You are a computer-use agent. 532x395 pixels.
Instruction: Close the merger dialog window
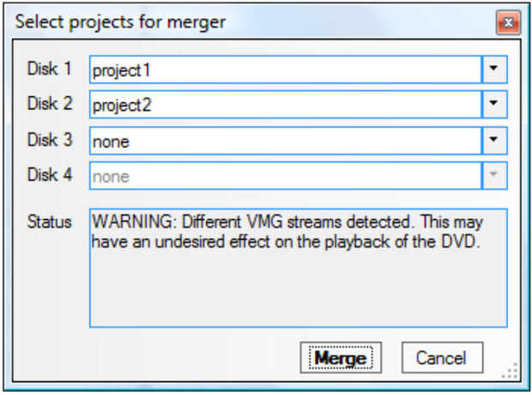click(x=509, y=21)
